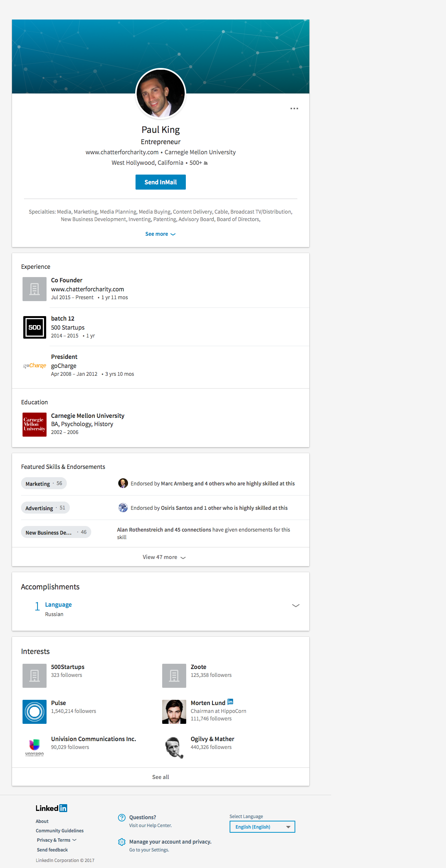Click the Morten Lund profile photo
Image resolution: width=446 pixels, height=868 pixels.
pos(174,711)
